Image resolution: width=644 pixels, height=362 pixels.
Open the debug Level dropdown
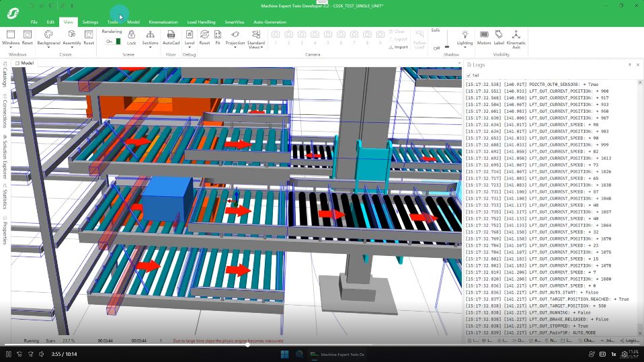click(x=190, y=39)
